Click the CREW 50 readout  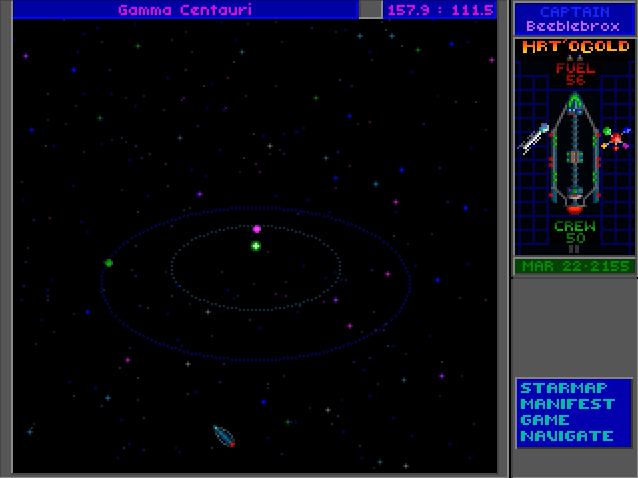click(575, 232)
